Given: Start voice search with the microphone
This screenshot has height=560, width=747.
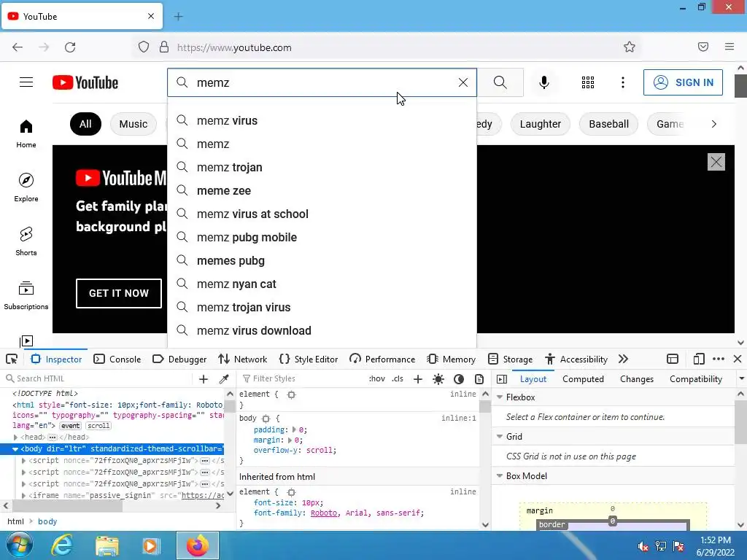Looking at the screenshot, I should (x=544, y=82).
